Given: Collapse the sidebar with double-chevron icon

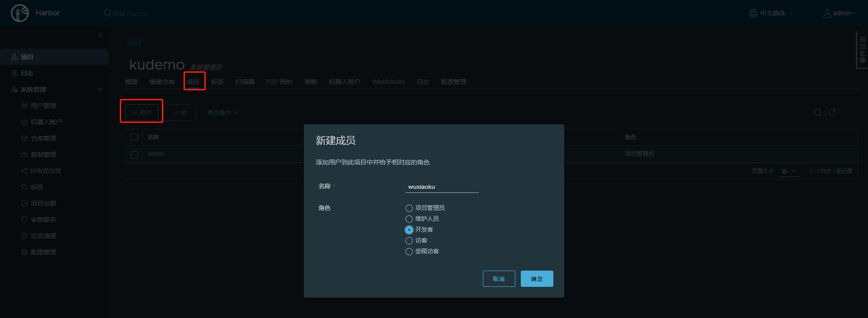Looking at the screenshot, I should 100,35.
